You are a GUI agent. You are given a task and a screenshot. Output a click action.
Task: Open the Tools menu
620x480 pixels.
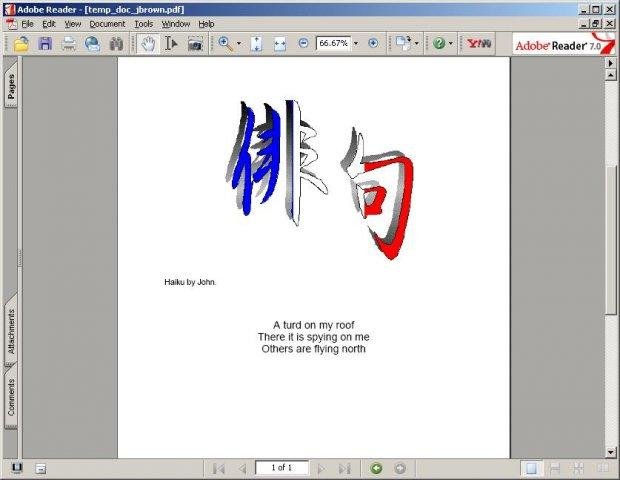point(144,24)
